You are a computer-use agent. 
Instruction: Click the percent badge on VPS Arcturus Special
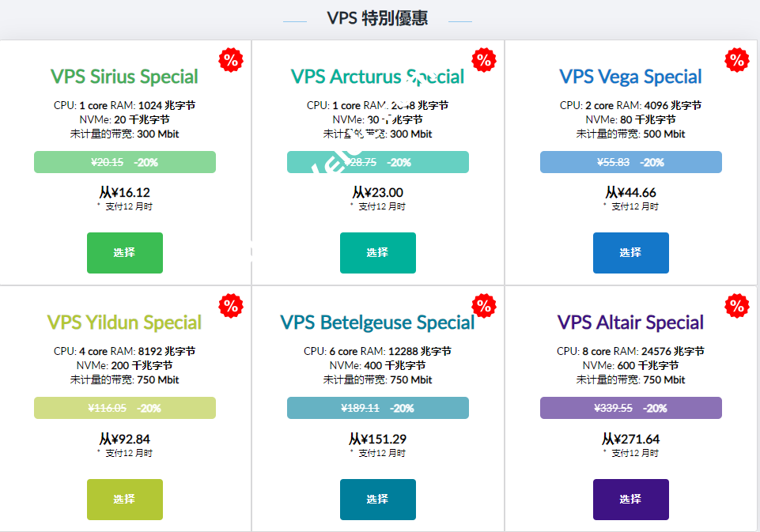point(484,59)
